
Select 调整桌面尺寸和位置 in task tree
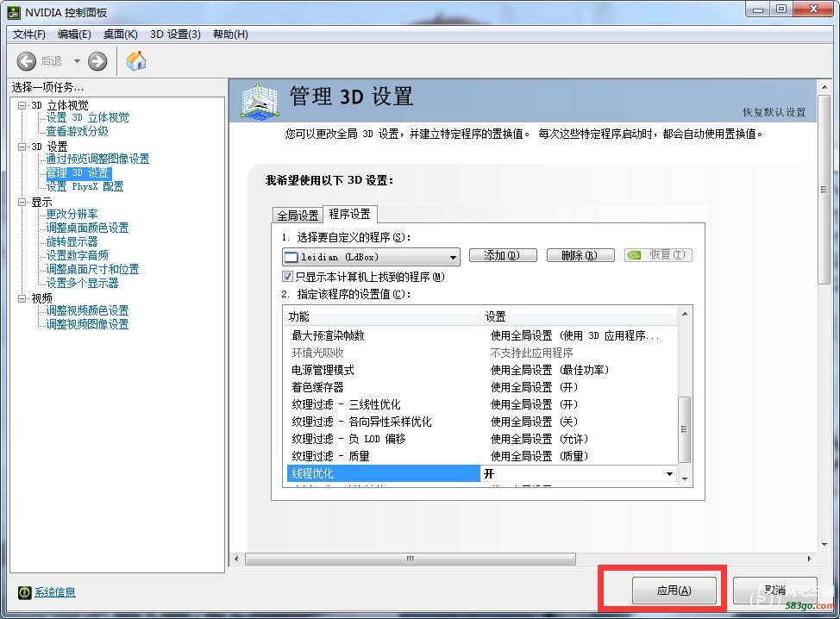(x=92, y=269)
